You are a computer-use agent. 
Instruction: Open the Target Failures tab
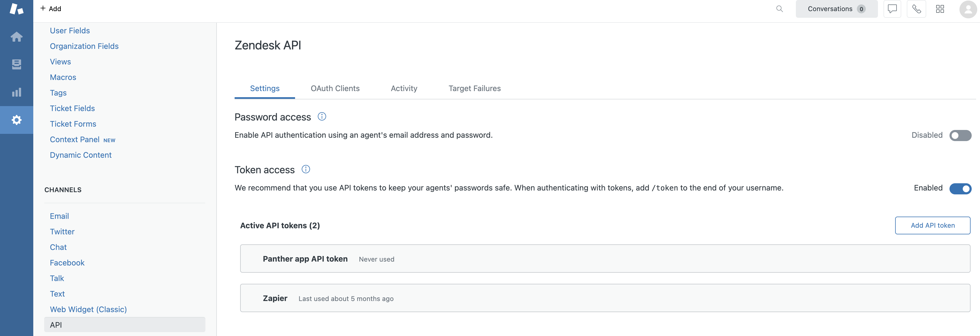pos(474,88)
